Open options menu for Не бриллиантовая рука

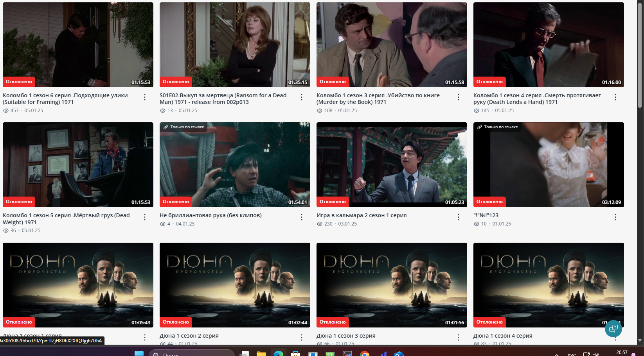pyautogui.click(x=302, y=217)
